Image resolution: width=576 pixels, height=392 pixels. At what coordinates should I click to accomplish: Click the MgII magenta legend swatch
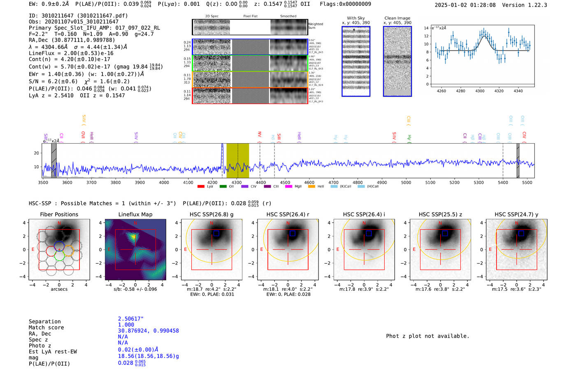click(288, 187)
